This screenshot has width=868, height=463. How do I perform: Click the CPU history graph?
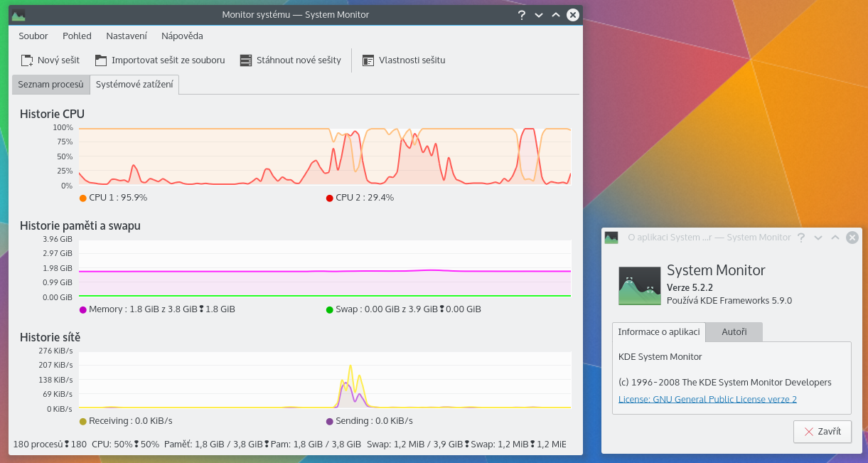pos(325,156)
